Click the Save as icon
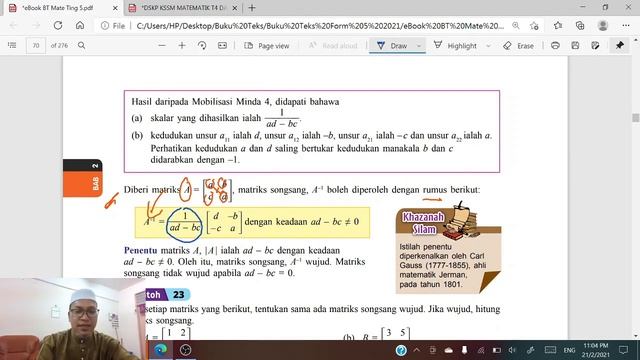Screen dimensions: 640x360 pos(595,45)
